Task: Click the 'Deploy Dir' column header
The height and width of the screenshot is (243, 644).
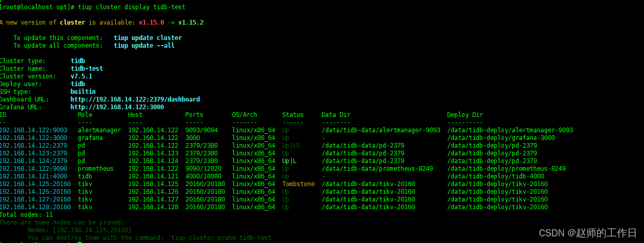Action: 465,115
